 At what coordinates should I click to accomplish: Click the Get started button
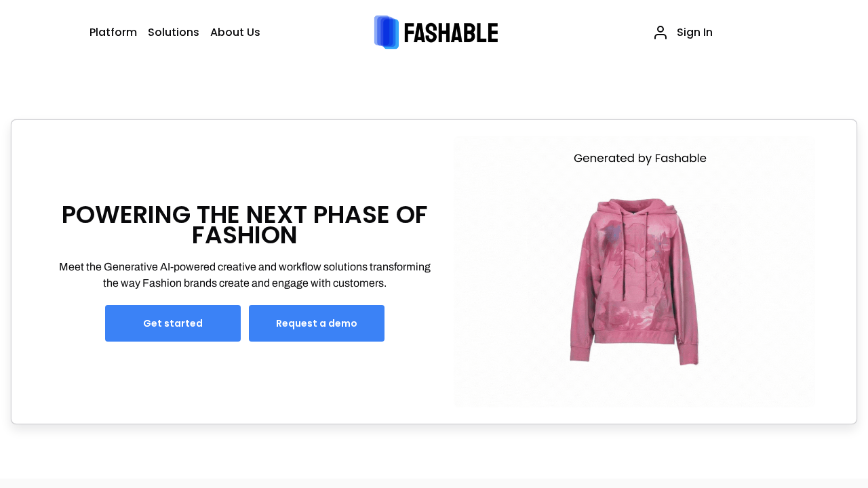173,323
